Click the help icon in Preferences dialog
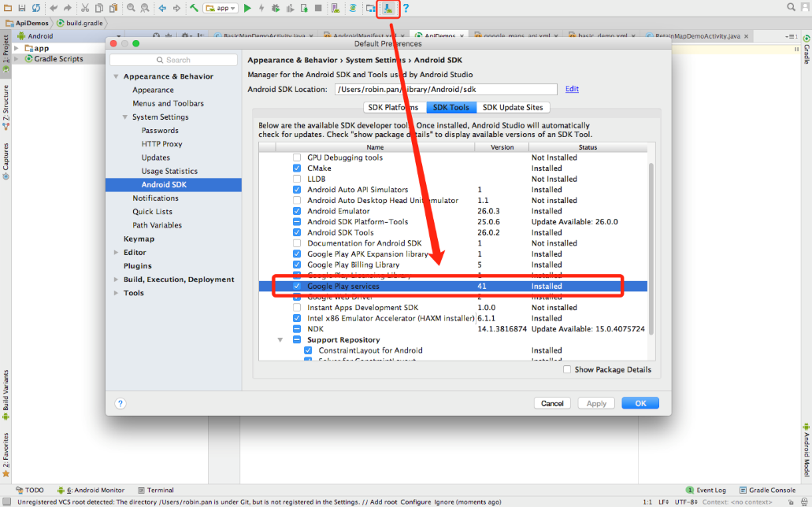 pos(121,403)
